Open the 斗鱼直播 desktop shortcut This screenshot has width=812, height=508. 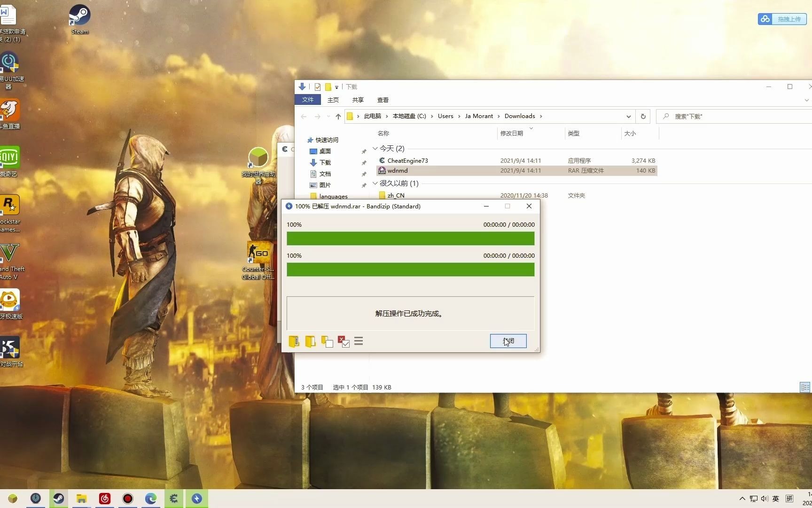click(x=10, y=114)
